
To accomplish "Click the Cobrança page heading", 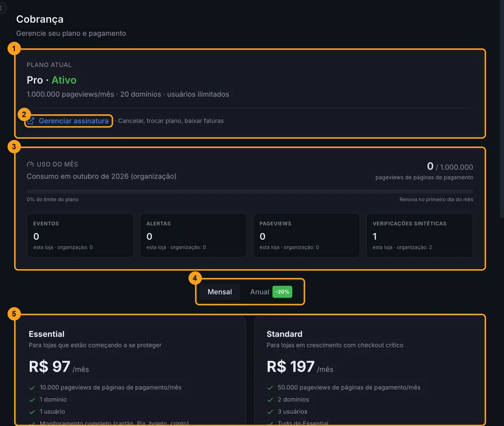I will (x=40, y=19).
